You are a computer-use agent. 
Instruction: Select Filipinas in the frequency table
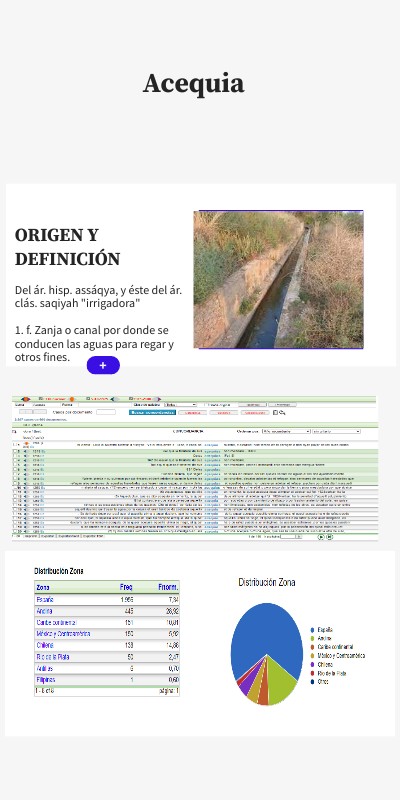click(46, 680)
